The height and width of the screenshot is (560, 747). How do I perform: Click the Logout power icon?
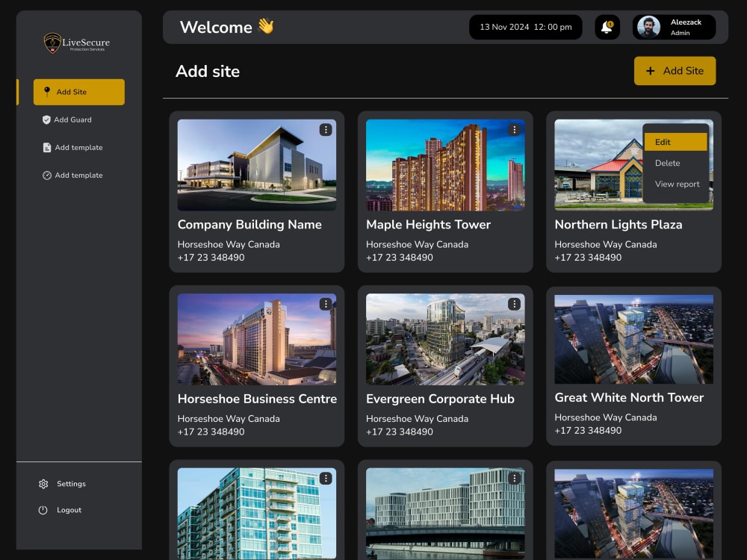click(x=43, y=510)
